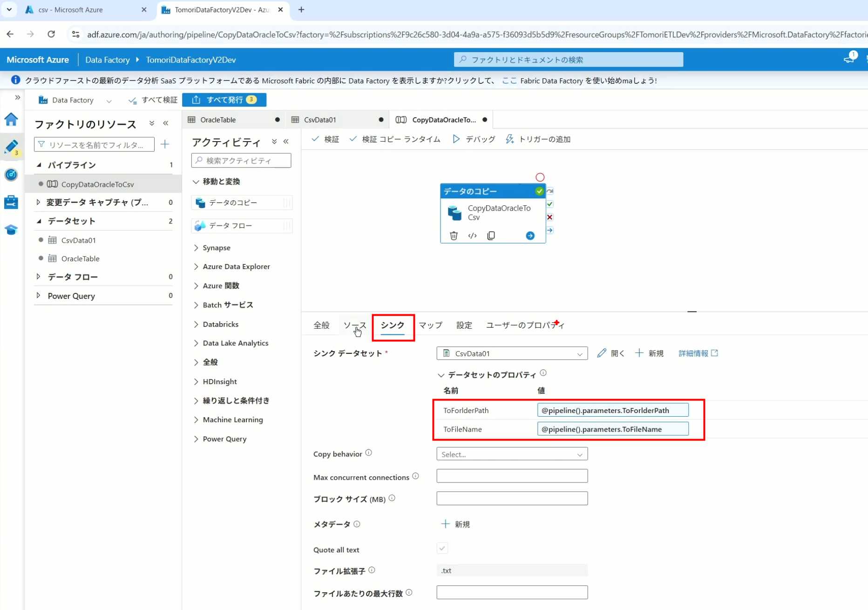
Task: Click the Publish all button
Action: point(224,100)
